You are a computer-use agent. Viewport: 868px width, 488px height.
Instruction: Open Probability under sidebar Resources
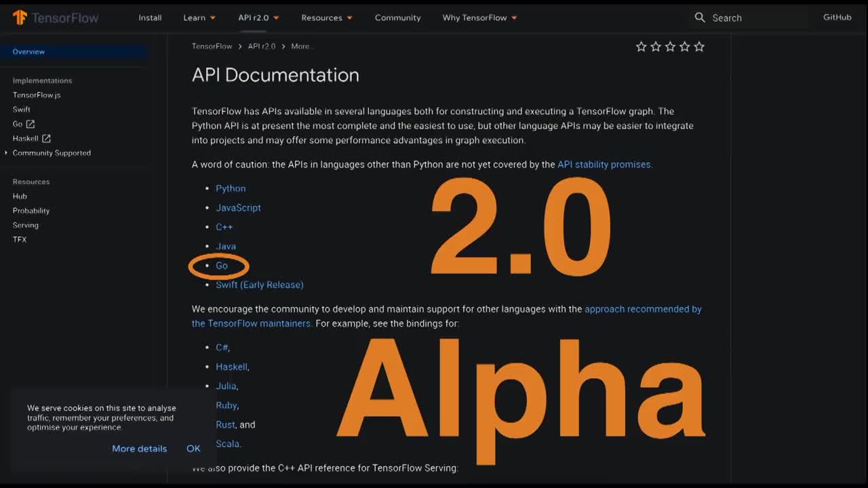pos(31,211)
